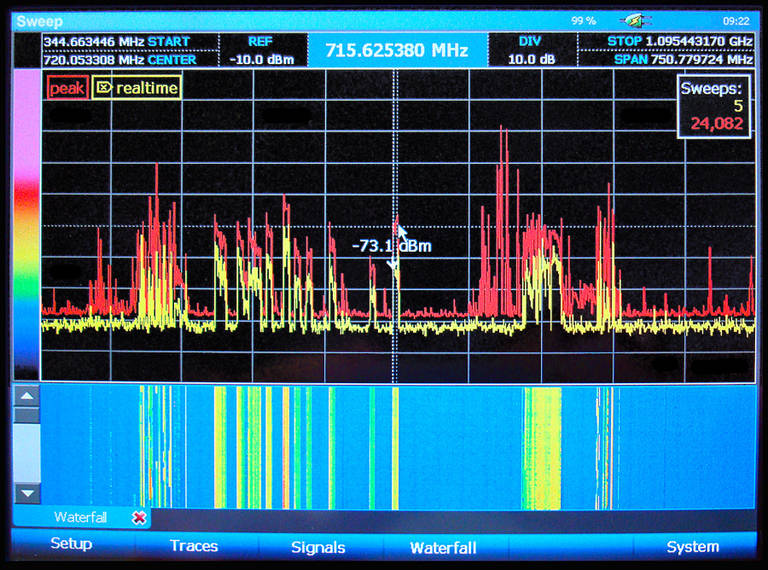Edit the START frequency field
This screenshot has height=570, width=768.
116,42
